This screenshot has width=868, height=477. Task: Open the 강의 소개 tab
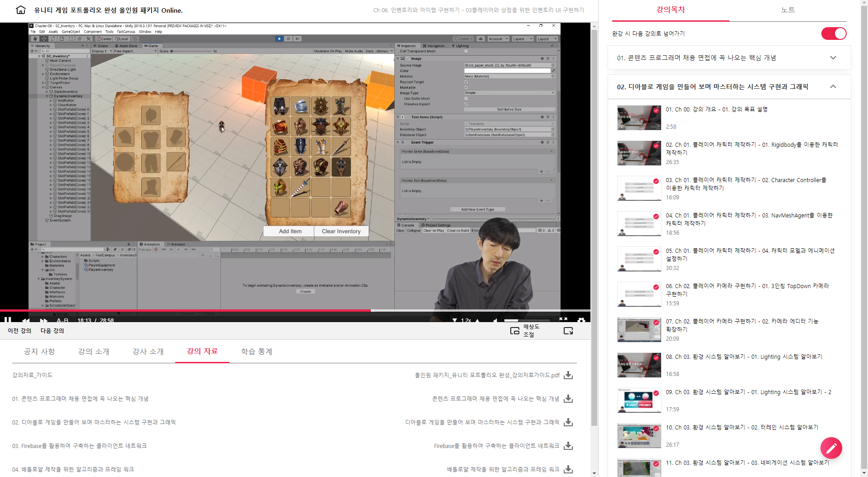94,352
